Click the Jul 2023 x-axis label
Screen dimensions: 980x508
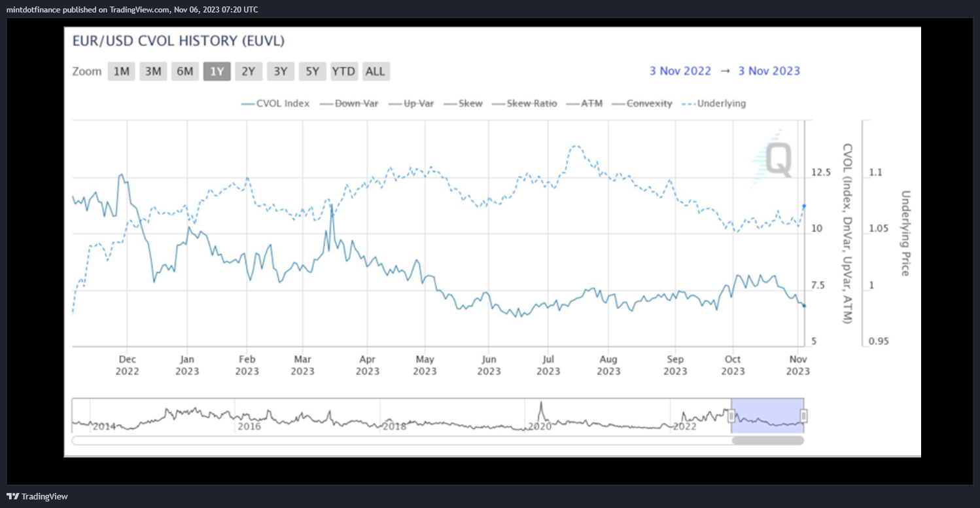point(549,365)
